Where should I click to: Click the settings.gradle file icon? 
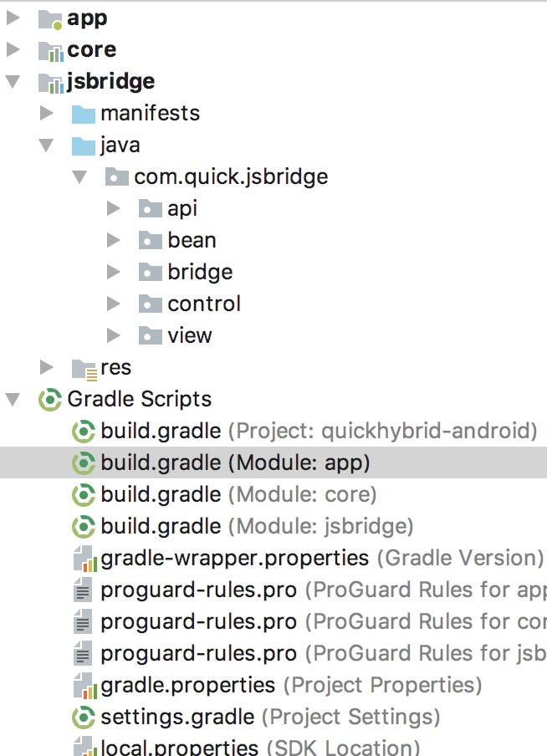[84, 718]
